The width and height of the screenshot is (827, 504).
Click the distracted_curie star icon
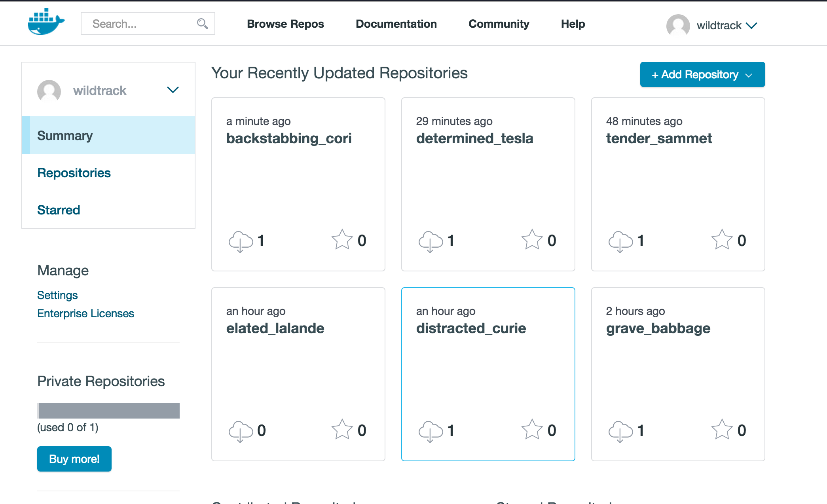(x=532, y=430)
